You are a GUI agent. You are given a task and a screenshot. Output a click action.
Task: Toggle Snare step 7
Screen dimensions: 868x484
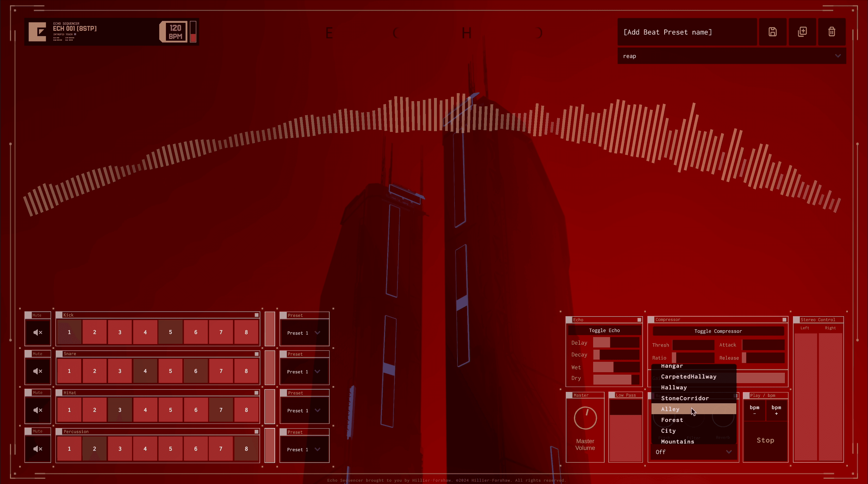(x=221, y=371)
